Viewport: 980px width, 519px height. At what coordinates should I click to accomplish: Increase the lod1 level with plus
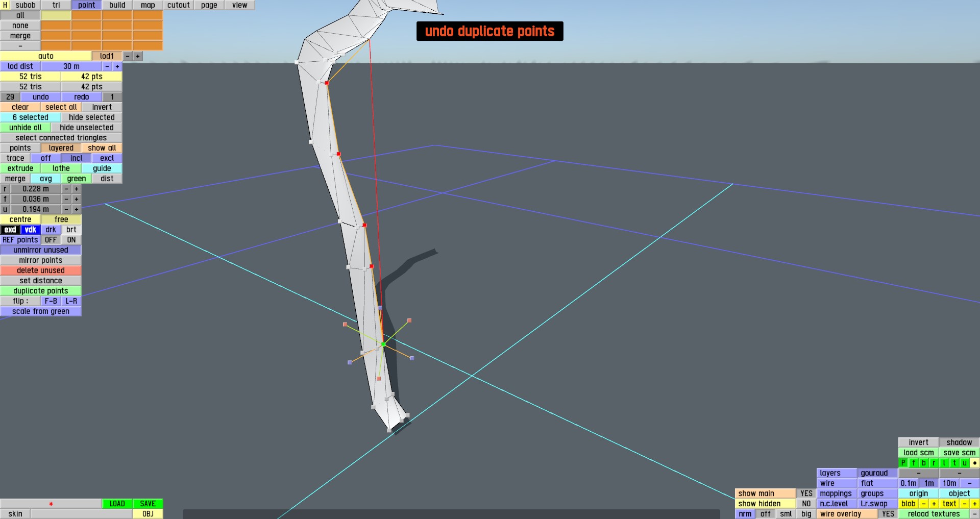pyautogui.click(x=138, y=56)
